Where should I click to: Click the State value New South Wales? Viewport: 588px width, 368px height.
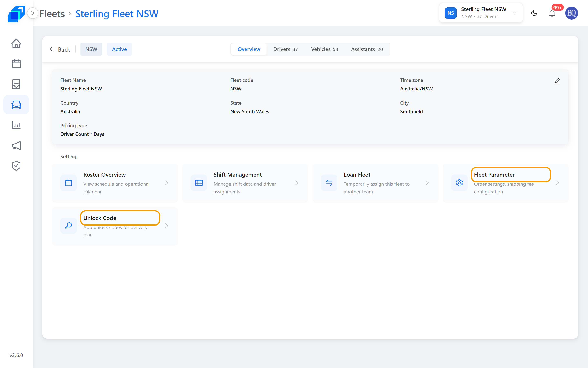pos(250,111)
